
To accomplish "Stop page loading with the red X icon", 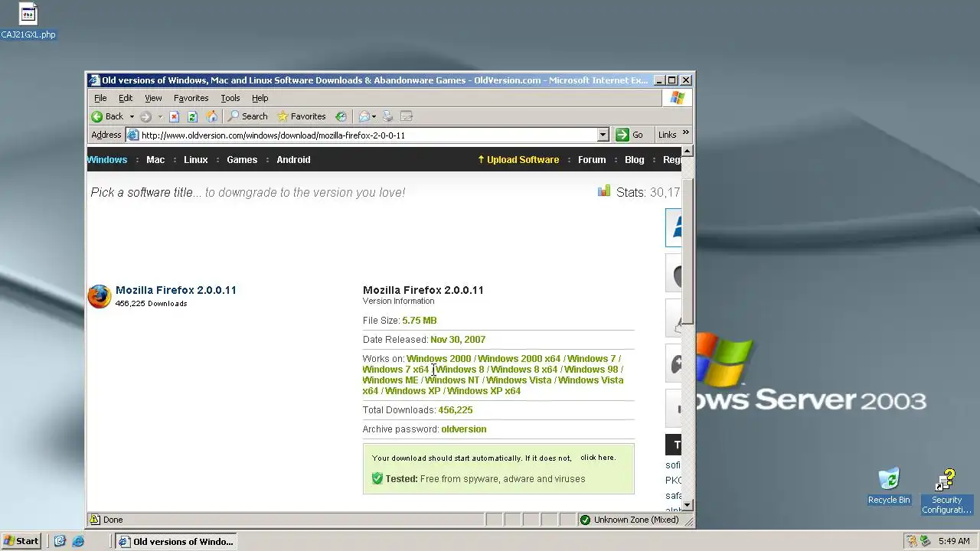I will pyautogui.click(x=174, y=116).
